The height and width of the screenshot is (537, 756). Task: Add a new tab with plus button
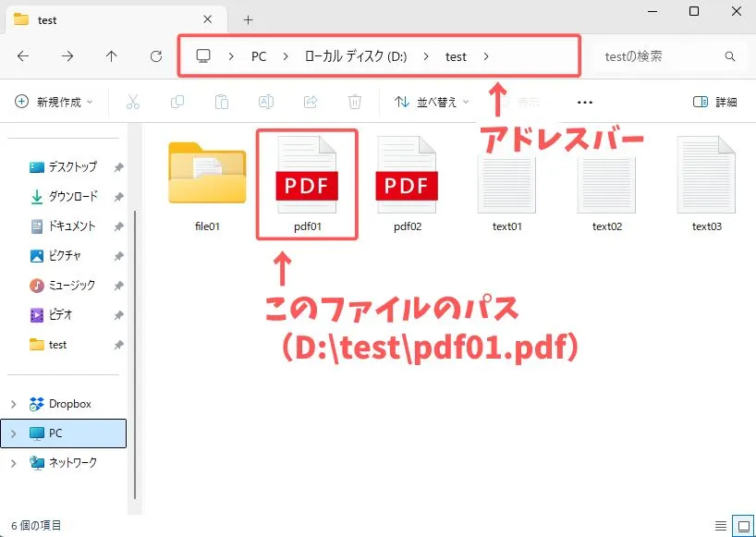[x=248, y=19]
